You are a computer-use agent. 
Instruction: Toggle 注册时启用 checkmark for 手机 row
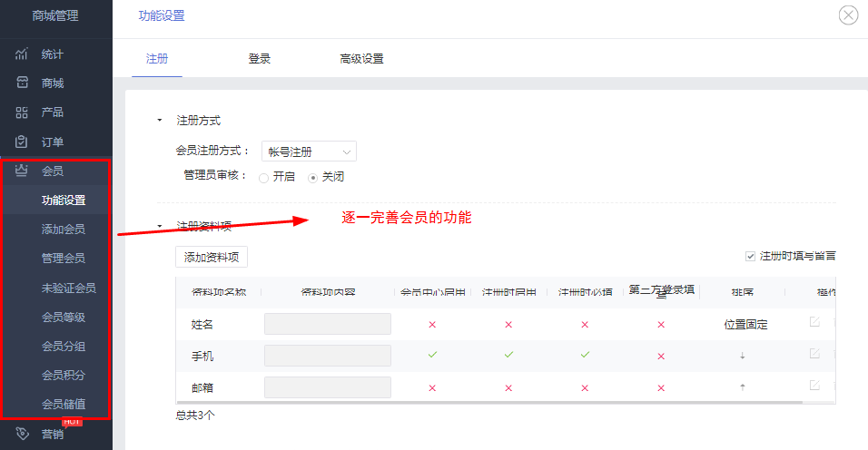pyautogui.click(x=508, y=355)
